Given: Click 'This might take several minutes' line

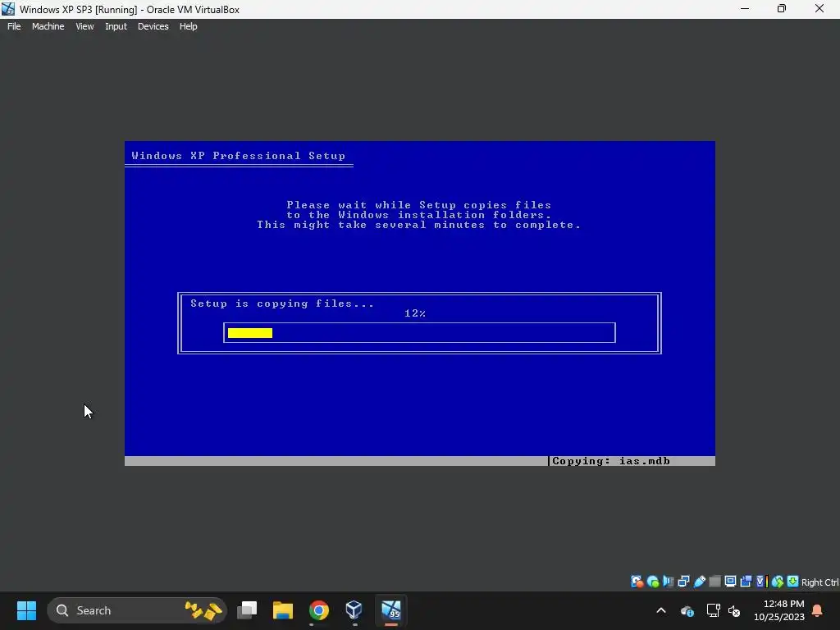Looking at the screenshot, I should coord(419,225).
